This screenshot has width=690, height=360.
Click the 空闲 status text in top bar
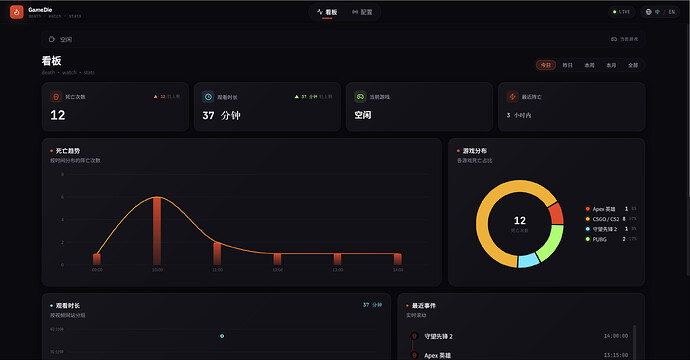click(x=66, y=40)
